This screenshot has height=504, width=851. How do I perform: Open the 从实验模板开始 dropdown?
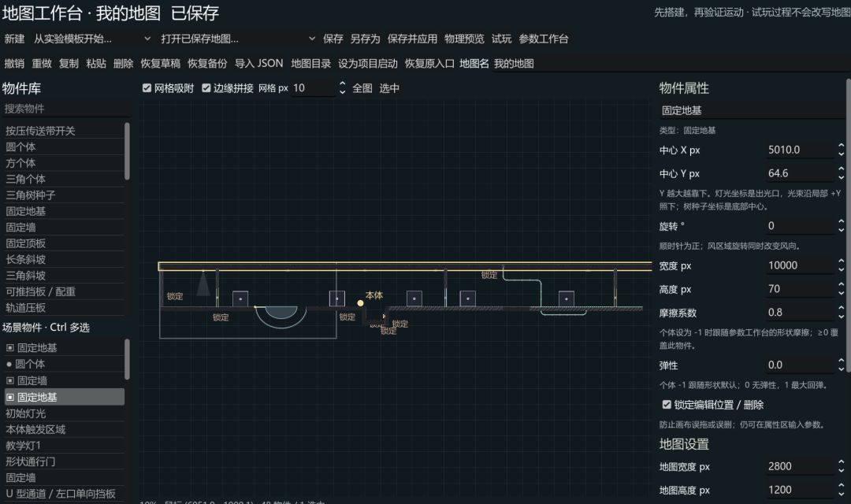[92, 39]
